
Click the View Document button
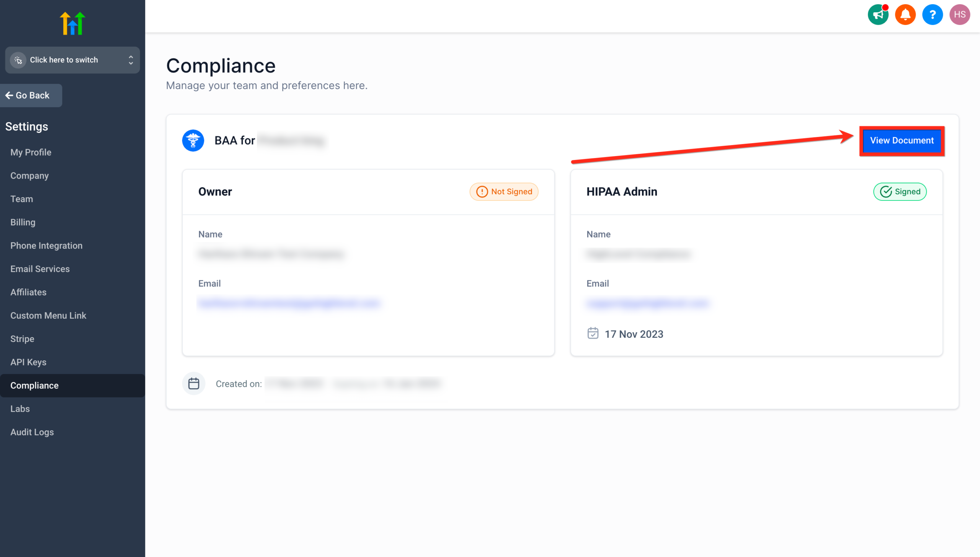902,140
